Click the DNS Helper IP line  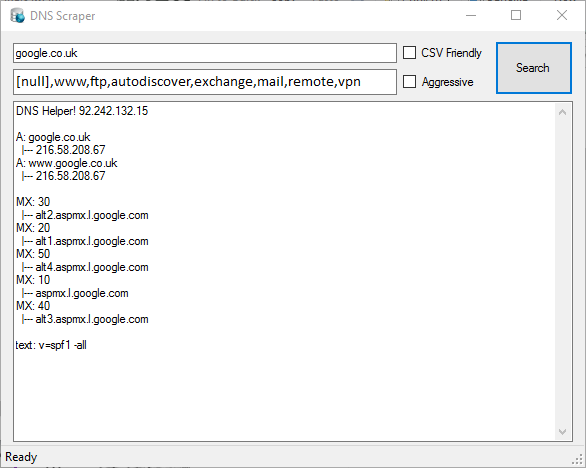(82, 111)
